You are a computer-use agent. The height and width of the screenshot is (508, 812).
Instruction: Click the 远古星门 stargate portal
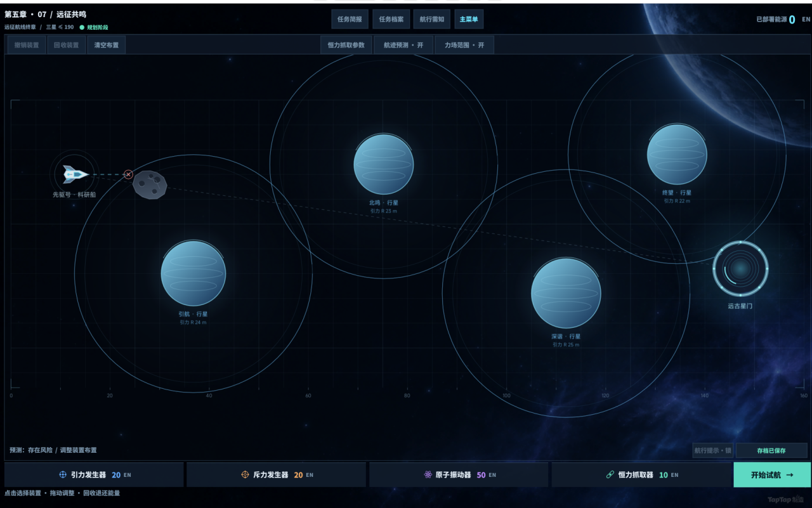pyautogui.click(x=740, y=269)
